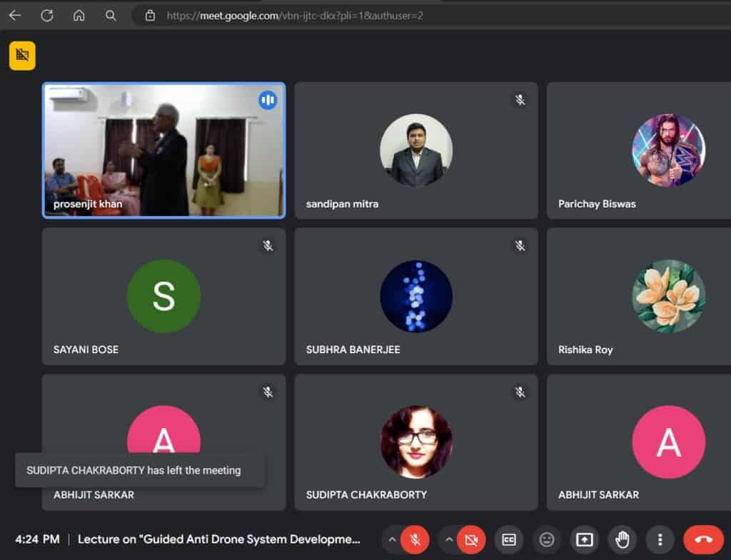Select SUDIPTA CHAKRABORTY's profile photo
The image size is (731, 560).
[416, 442]
